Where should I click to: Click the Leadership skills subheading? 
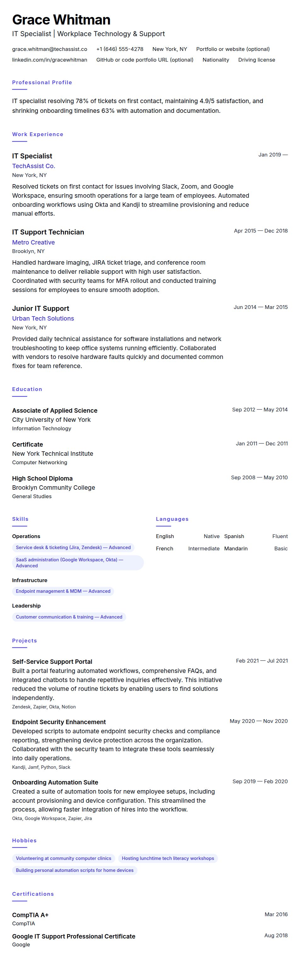point(26,606)
